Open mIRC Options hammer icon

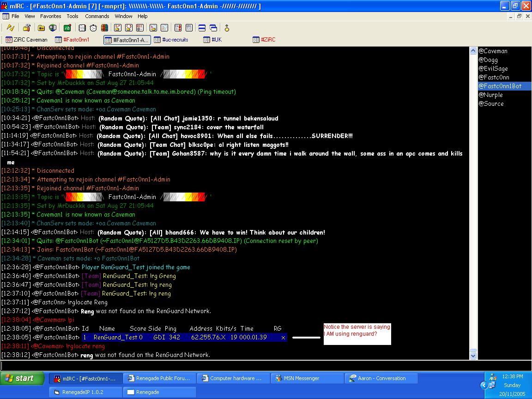pos(27,28)
